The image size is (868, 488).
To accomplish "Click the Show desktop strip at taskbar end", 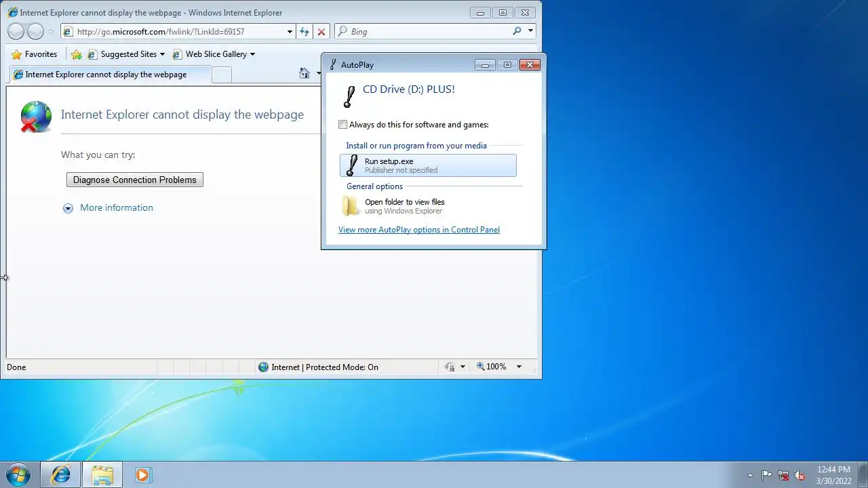I will pos(863,474).
